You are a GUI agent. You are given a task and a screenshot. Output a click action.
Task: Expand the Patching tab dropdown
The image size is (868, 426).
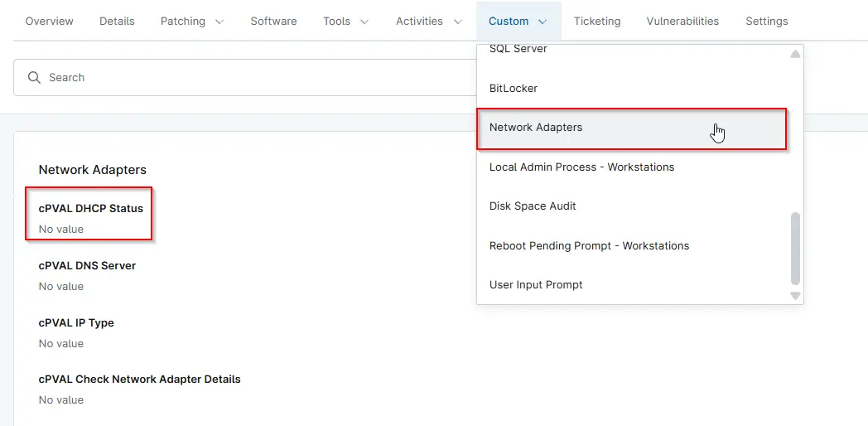(191, 22)
